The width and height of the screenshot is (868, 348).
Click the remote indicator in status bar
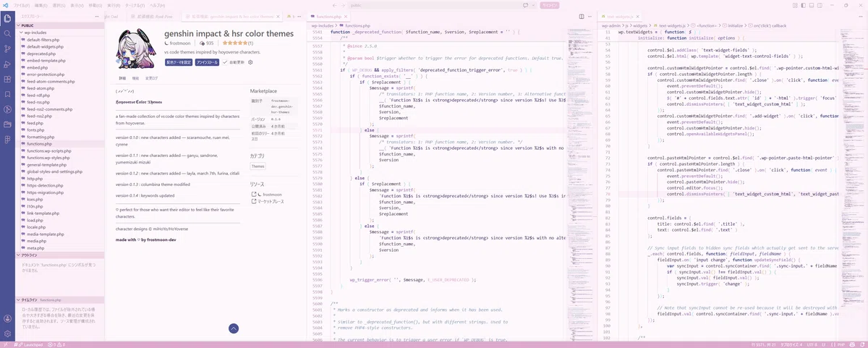tap(7, 344)
